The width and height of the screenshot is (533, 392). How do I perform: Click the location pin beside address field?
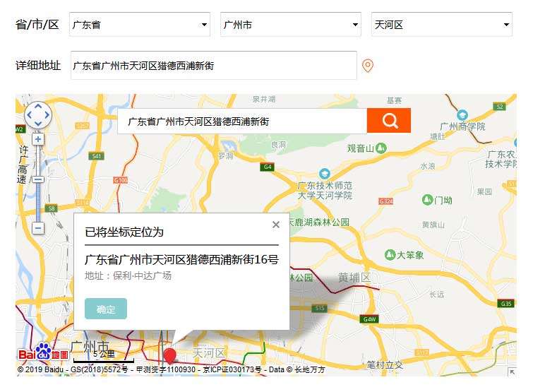pos(367,66)
